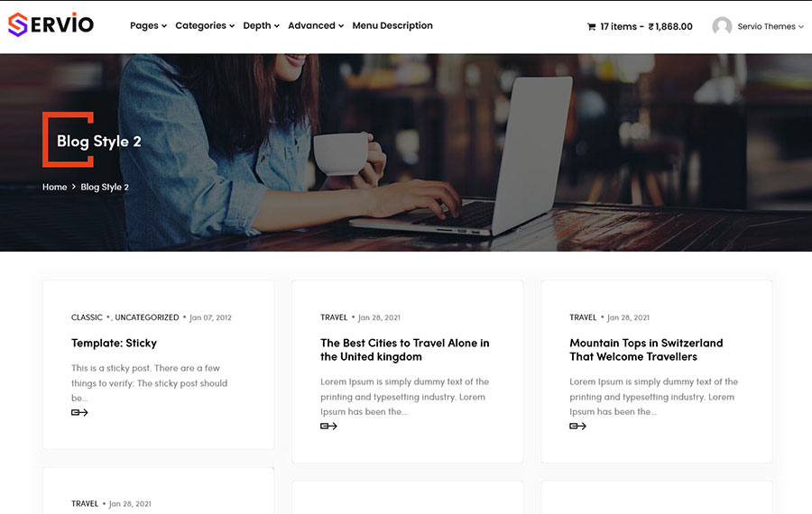
Task: Click TRAVEL tag on Mountain Tops post
Action: 583,317
